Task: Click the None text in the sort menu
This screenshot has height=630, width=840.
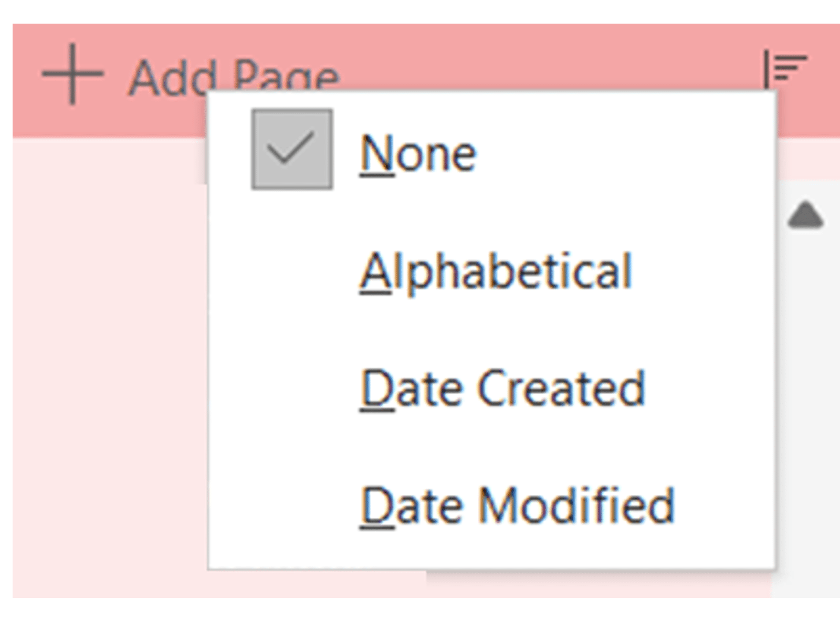Action: [x=418, y=154]
